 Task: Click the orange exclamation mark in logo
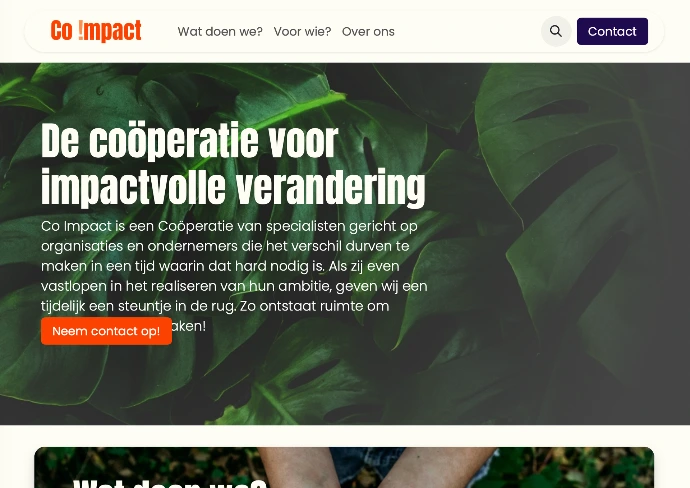click(81, 30)
